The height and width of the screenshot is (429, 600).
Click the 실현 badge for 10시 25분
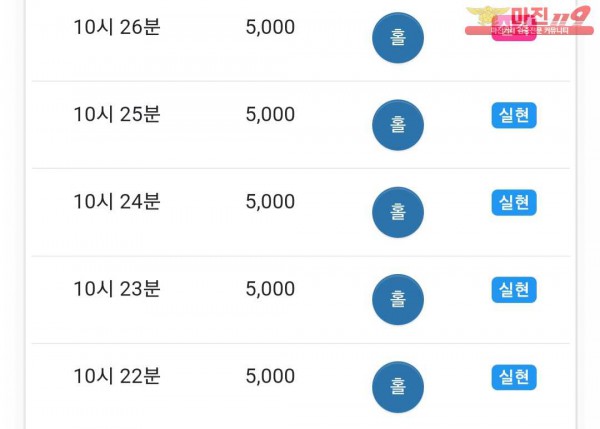(x=514, y=115)
